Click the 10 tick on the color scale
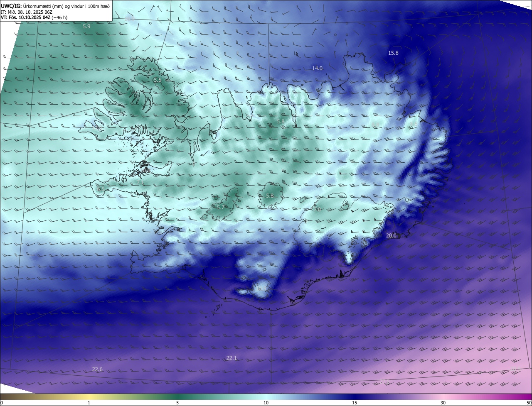 click(x=266, y=403)
